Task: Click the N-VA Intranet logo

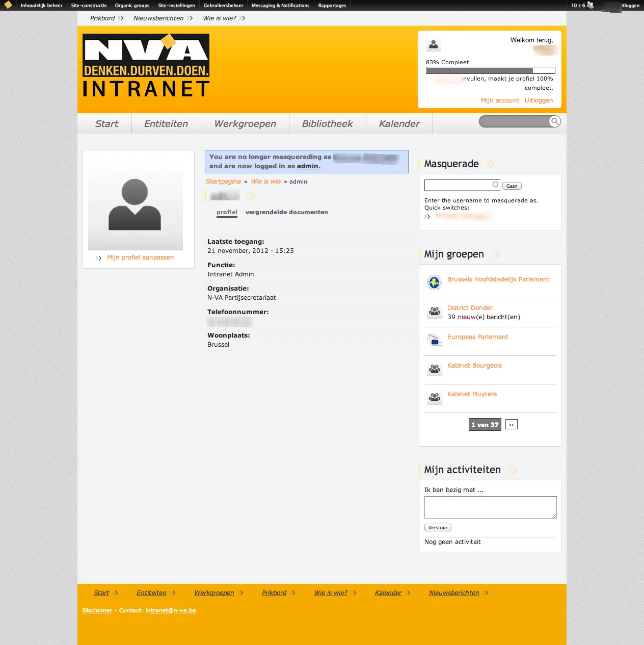Action: pyautogui.click(x=146, y=65)
